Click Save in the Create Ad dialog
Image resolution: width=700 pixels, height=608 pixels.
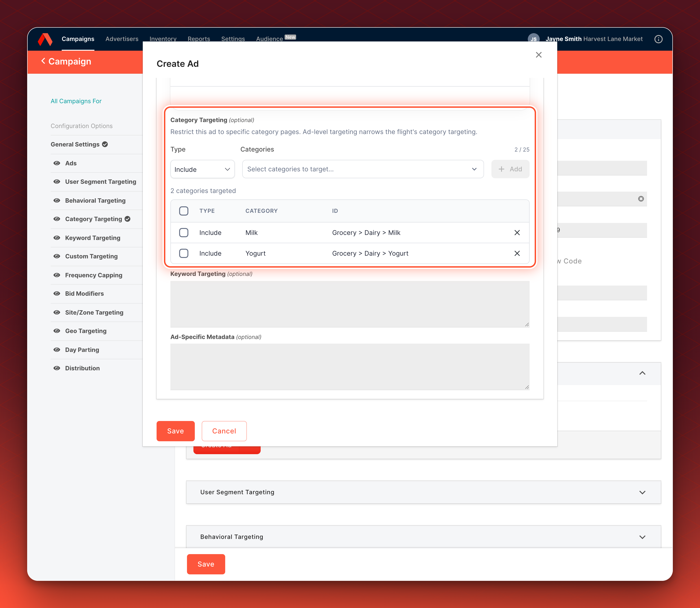176,431
